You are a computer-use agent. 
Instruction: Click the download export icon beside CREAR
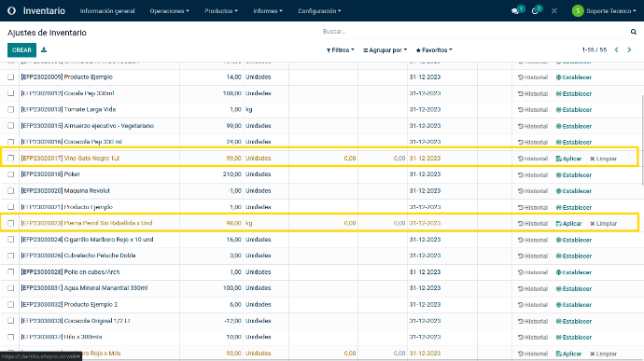coord(44,49)
